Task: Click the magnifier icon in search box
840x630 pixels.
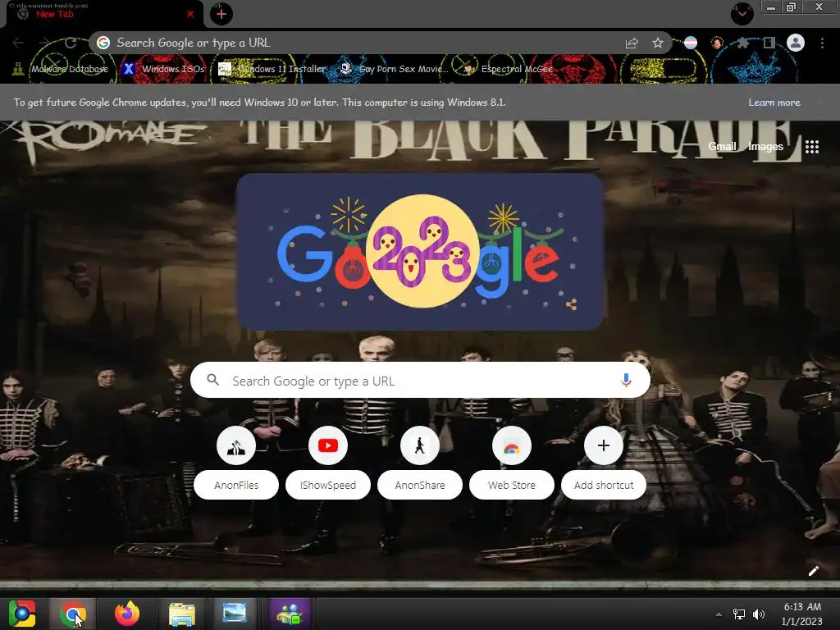Action: [212, 380]
